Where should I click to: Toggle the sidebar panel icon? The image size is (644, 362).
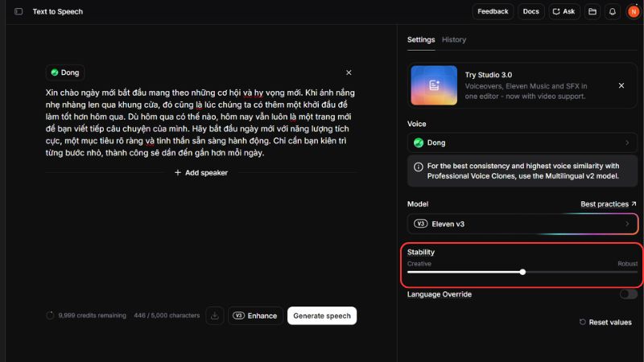pos(19,11)
